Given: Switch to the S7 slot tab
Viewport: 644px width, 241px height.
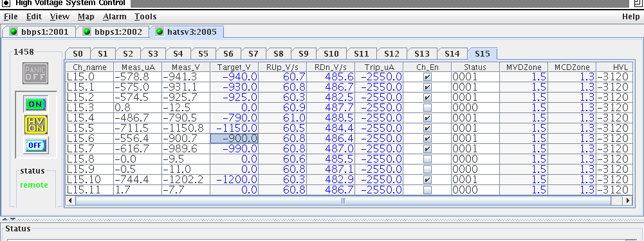Looking at the screenshot, I should (253, 54).
